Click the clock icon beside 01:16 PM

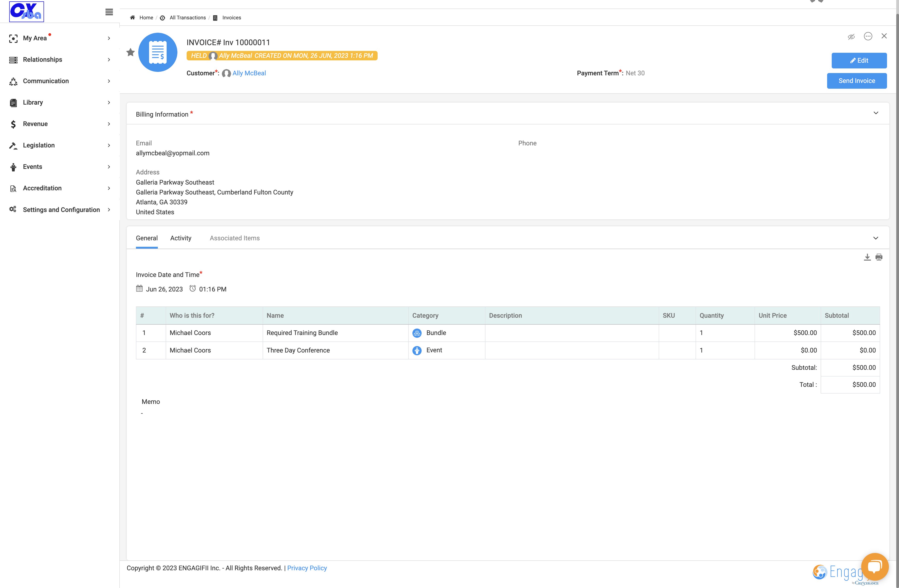coord(193,288)
